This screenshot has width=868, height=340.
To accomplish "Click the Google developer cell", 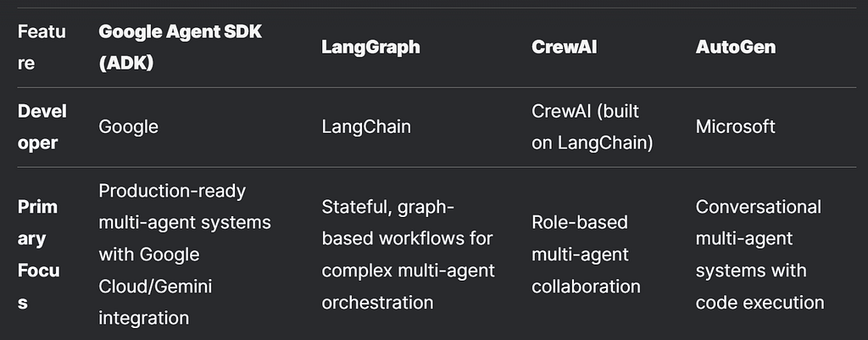I will tap(129, 127).
